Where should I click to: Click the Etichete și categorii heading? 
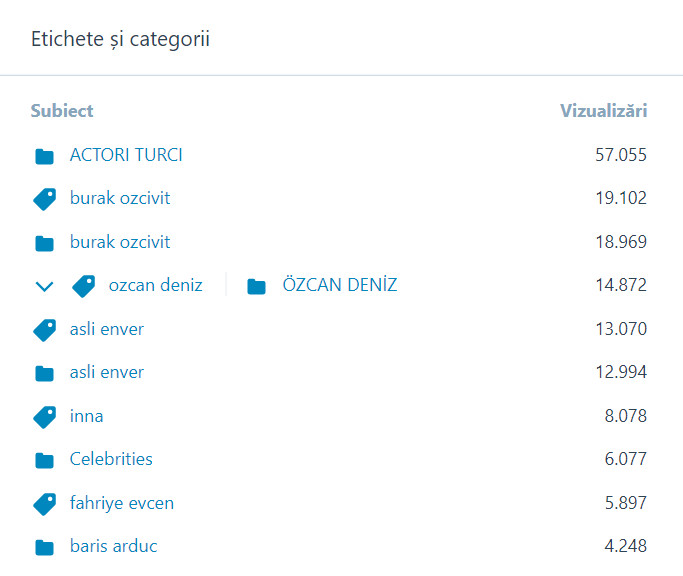point(120,40)
